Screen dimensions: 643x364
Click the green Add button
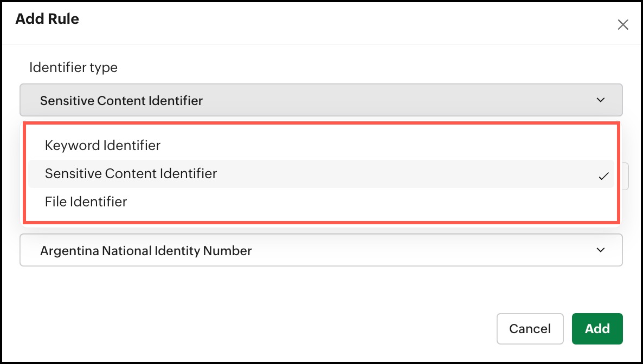tap(597, 329)
